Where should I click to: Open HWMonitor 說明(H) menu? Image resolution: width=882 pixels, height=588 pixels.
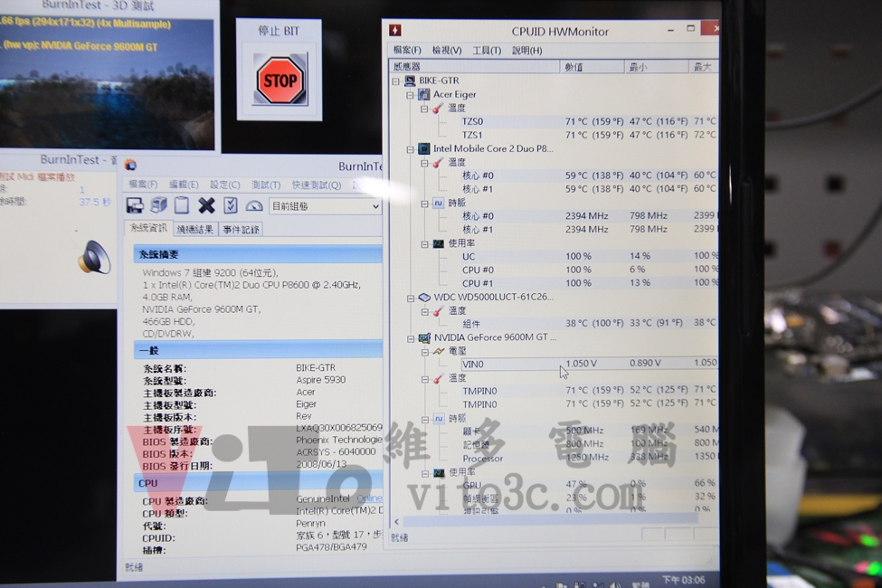527,50
